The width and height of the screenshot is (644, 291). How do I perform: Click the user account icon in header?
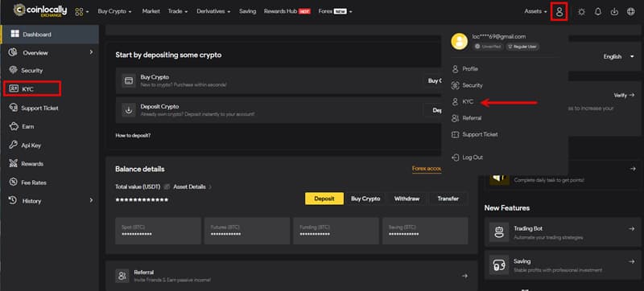point(559,11)
